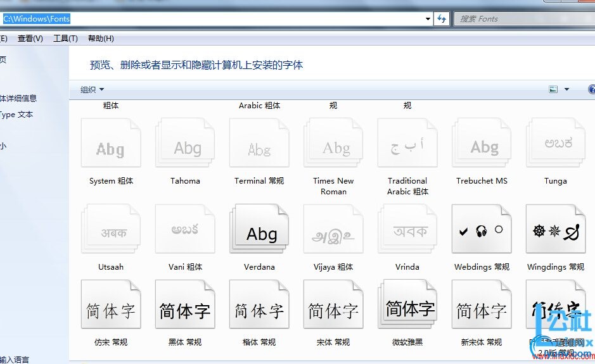Viewport: 595px width, 364px height.
Task: Open the 输入语言 link in sidebar
Action: tap(15, 360)
